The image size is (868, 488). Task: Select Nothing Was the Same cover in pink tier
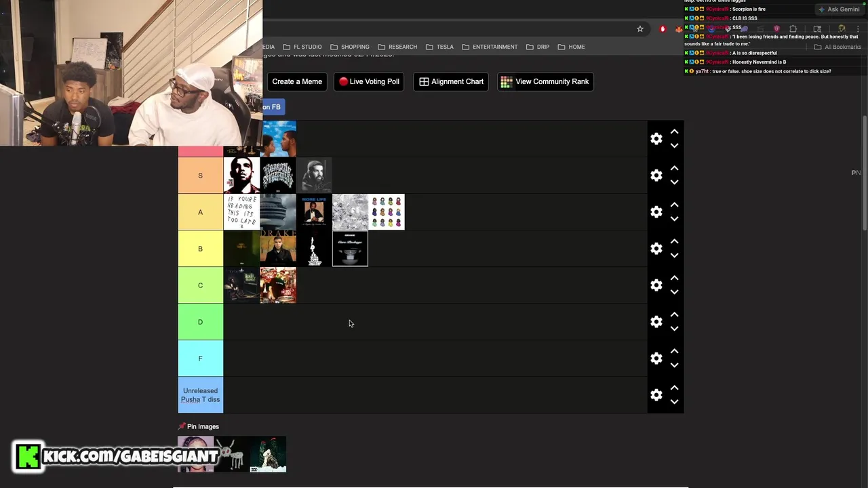point(278,139)
